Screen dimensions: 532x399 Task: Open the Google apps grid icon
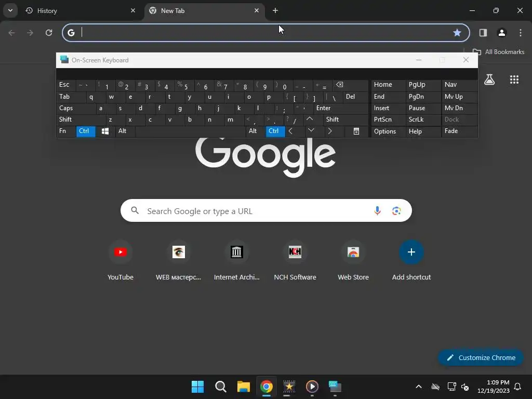point(514,79)
